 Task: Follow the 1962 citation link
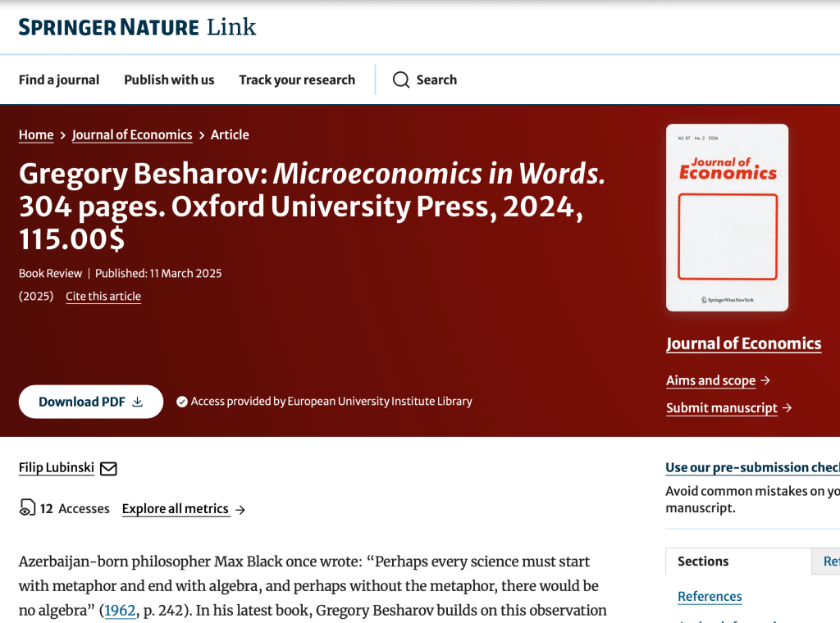pyautogui.click(x=120, y=611)
